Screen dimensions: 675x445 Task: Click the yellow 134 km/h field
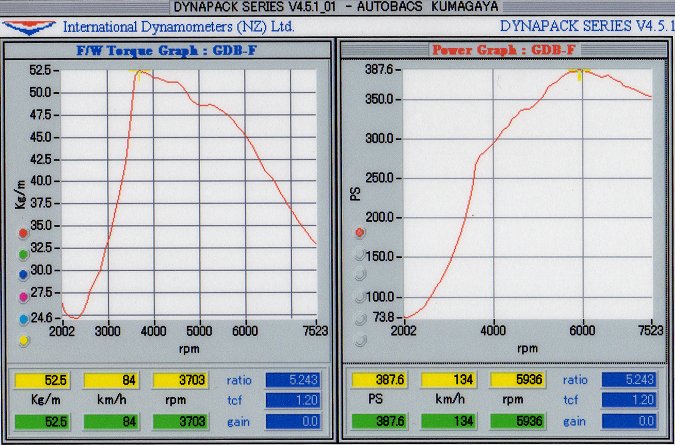448,380
